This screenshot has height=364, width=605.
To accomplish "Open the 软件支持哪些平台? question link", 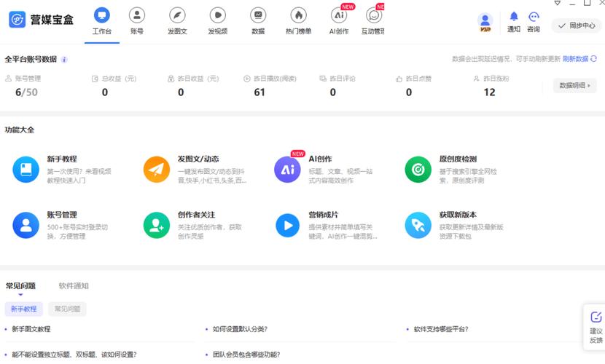I will click(x=440, y=329).
